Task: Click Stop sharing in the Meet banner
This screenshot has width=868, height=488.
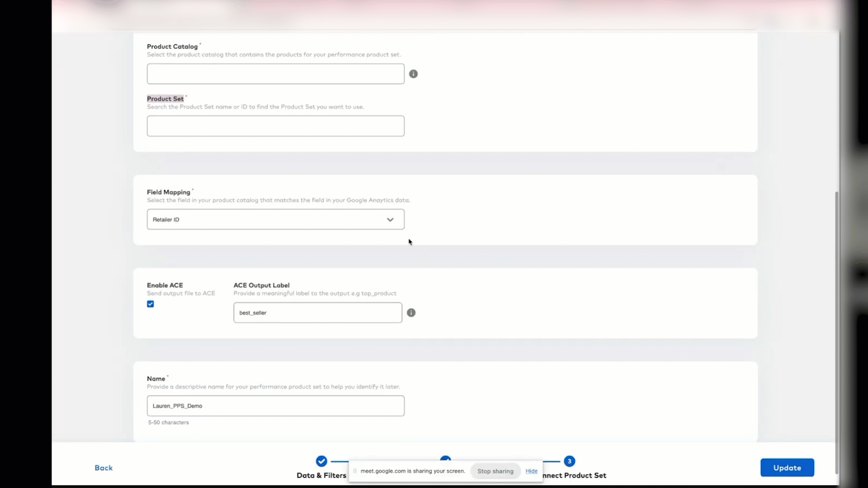Action: coord(495,471)
